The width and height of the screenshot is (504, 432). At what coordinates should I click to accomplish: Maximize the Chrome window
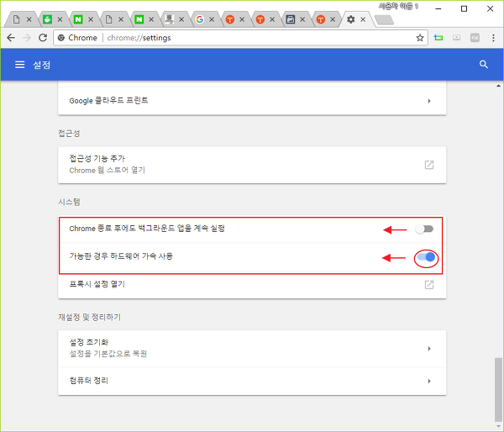[x=464, y=8]
